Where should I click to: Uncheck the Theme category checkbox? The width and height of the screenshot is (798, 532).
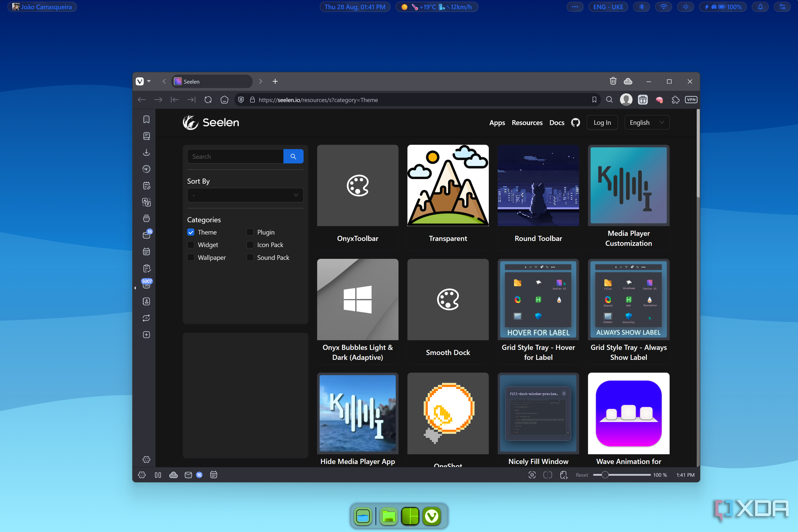pos(191,232)
